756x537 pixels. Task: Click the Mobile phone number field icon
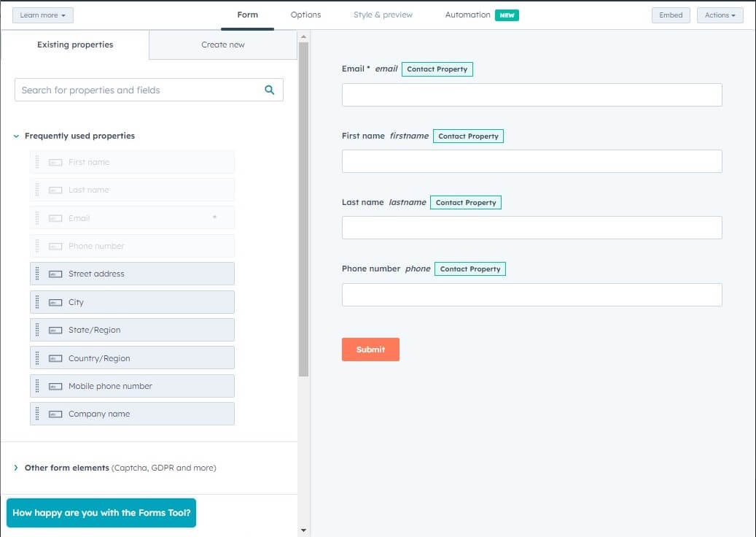55,387
